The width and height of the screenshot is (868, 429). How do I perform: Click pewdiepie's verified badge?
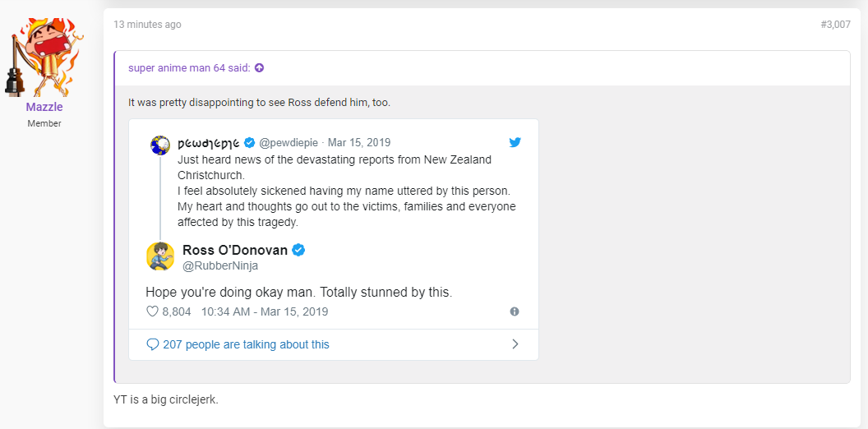coord(250,143)
